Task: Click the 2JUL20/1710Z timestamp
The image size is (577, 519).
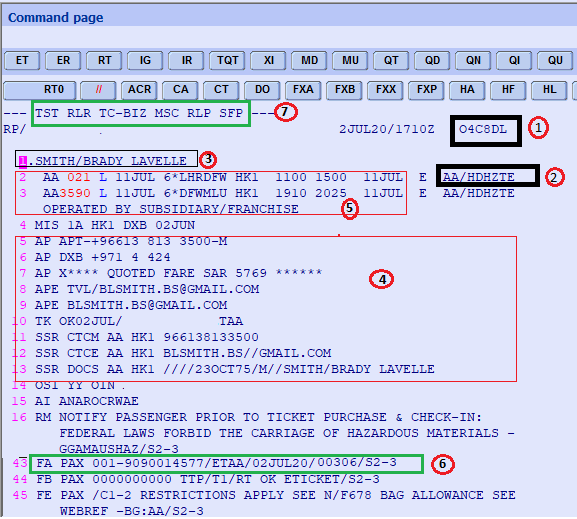Action: click(x=387, y=130)
